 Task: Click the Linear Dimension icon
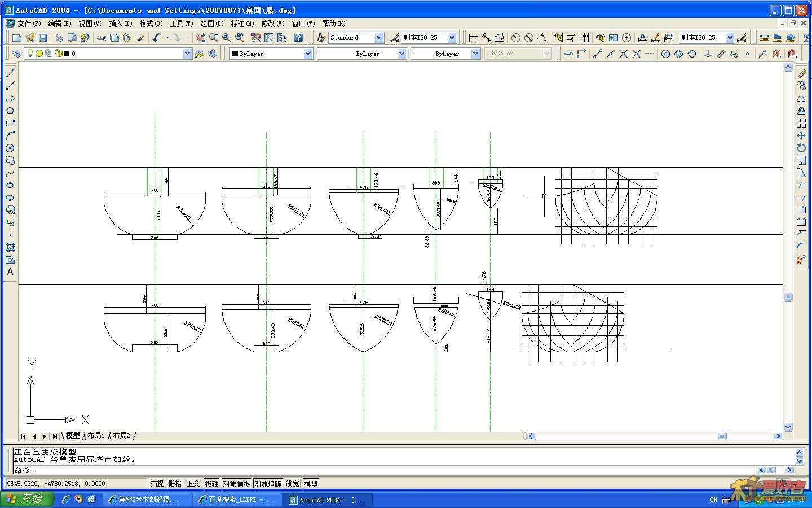(x=473, y=38)
